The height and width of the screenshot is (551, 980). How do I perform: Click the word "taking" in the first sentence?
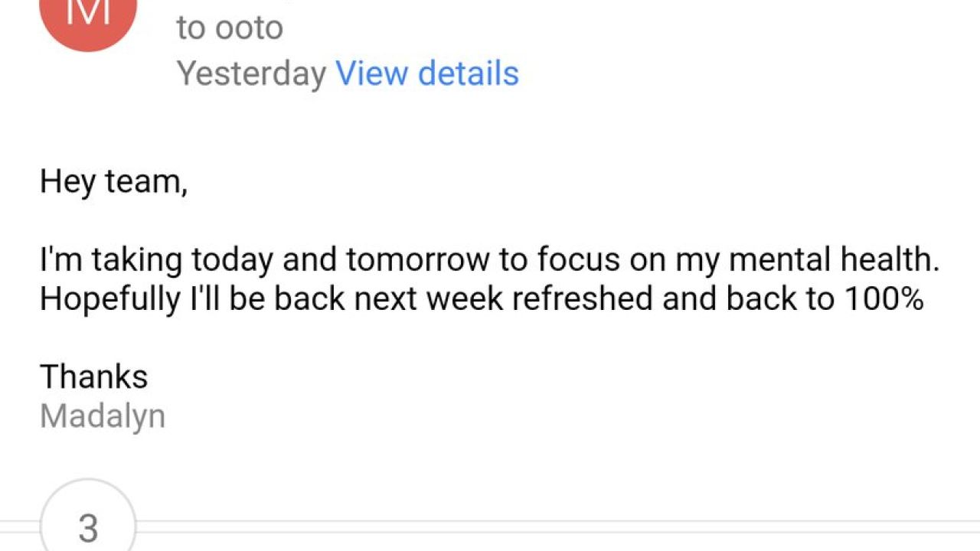tap(138, 261)
